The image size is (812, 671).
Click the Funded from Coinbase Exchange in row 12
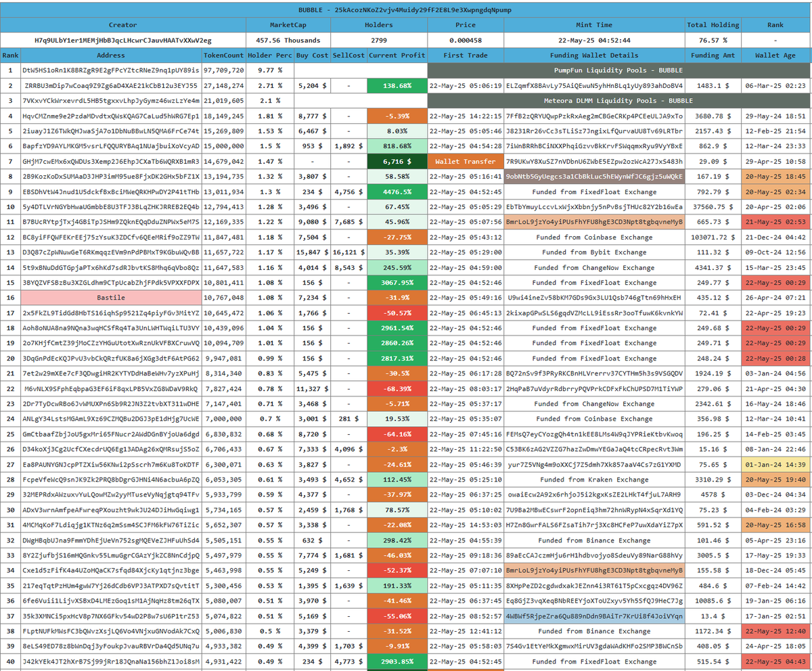pyautogui.click(x=593, y=237)
